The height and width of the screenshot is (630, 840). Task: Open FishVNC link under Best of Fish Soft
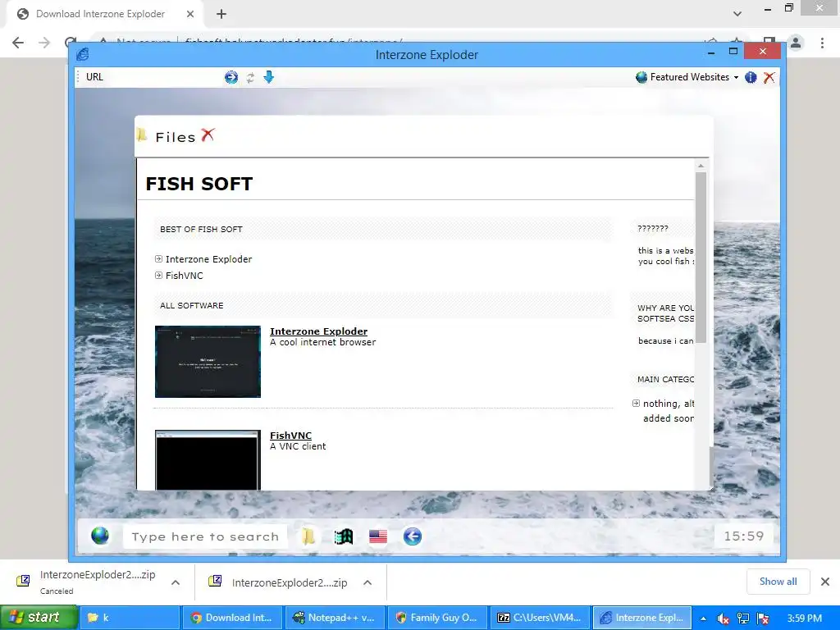point(185,276)
